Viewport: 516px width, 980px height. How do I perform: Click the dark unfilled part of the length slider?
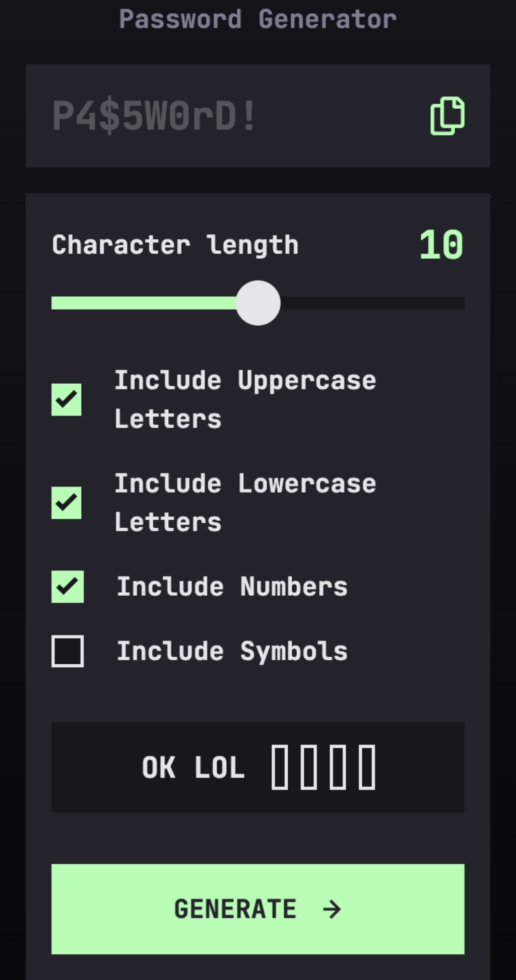pos(373,303)
